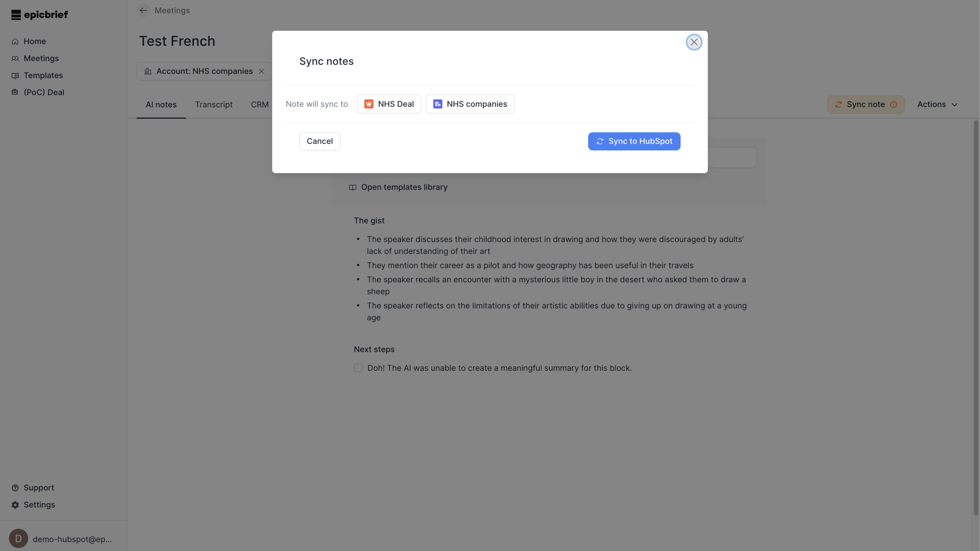Click the Sync to HubSpot button

[x=634, y=142]
